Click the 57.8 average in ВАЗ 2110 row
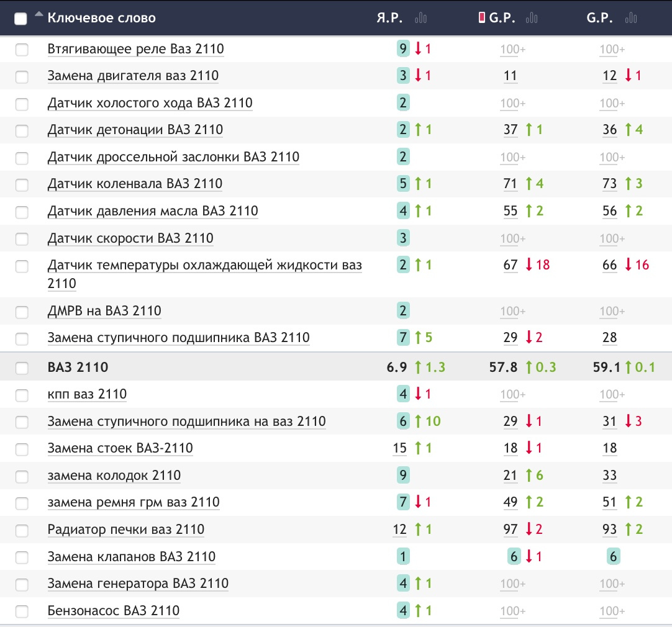Screen dimensions: 672x627 tap(503, 368)
